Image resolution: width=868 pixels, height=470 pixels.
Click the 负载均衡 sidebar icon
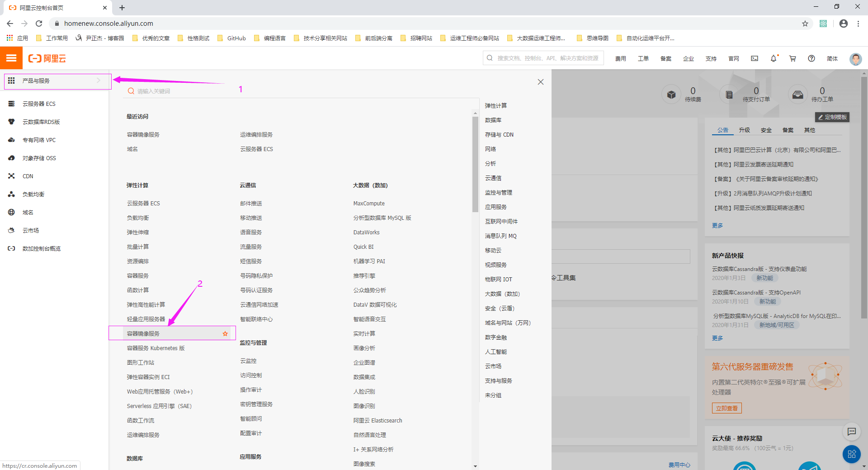[x=11, y=194]
